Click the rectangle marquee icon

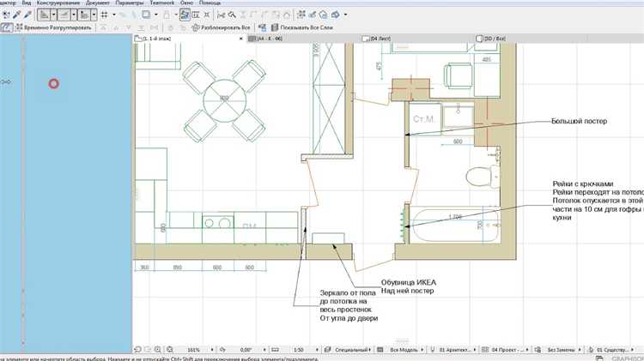click(146, 15)
